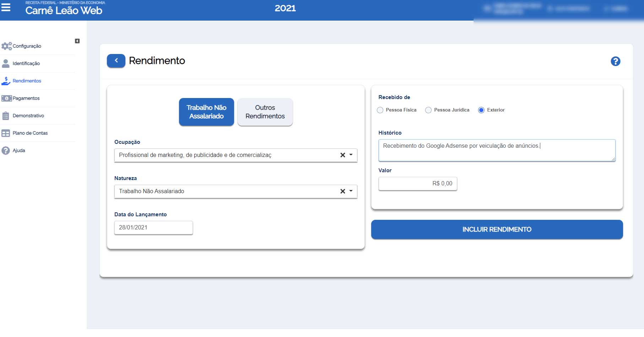Image resolution: width=644 pixels, height=337 pixels.
Task: Click the Identificação person icon
Action: tap(6, 64)
